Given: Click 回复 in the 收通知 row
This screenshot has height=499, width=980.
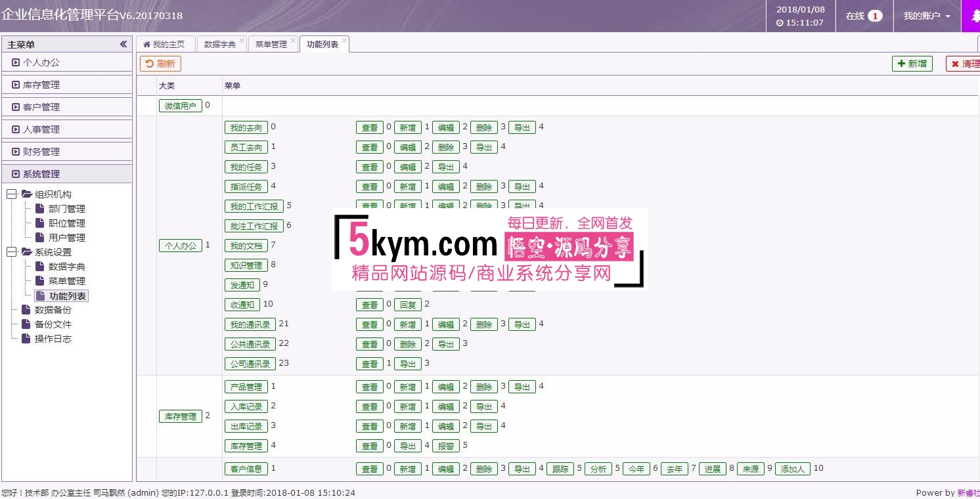Looking at the screenshot, I should 407,305.
